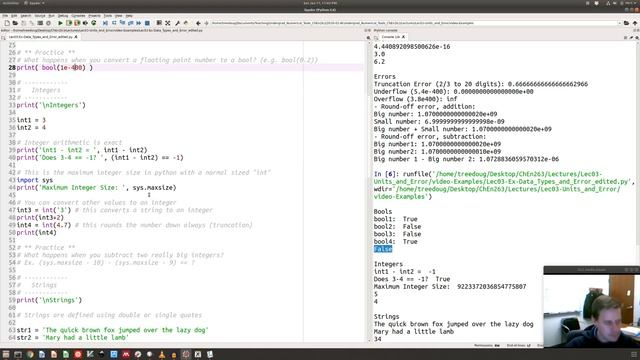Screen dimensions: 640x360
Task: Open the Edit menu
Action: (14, 16)
